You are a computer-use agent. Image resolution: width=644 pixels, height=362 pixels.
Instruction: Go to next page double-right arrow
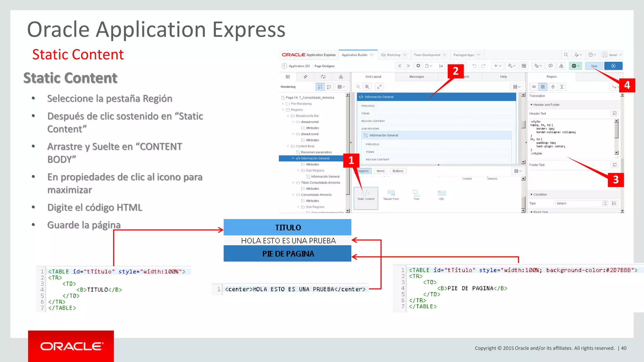point(408,66)
